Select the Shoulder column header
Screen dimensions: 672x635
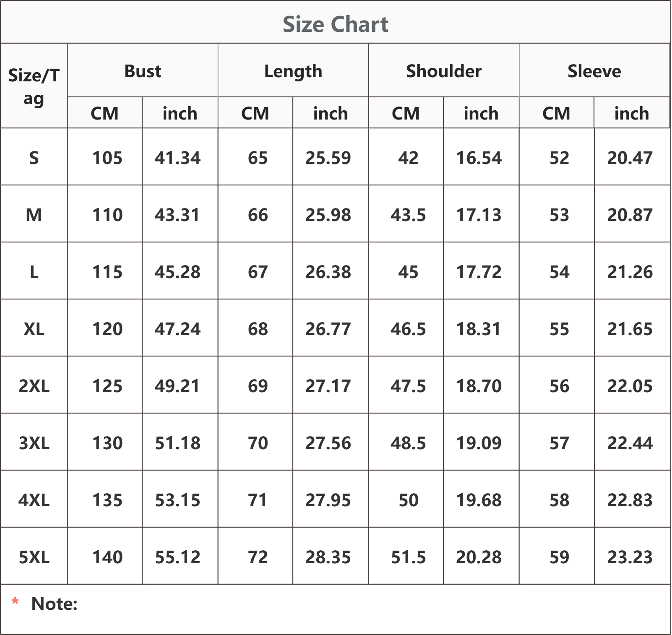click(x=444, y=71)
